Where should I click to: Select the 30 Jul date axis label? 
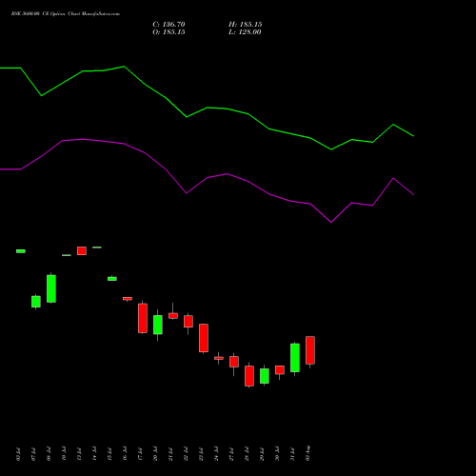click(277, 454)
